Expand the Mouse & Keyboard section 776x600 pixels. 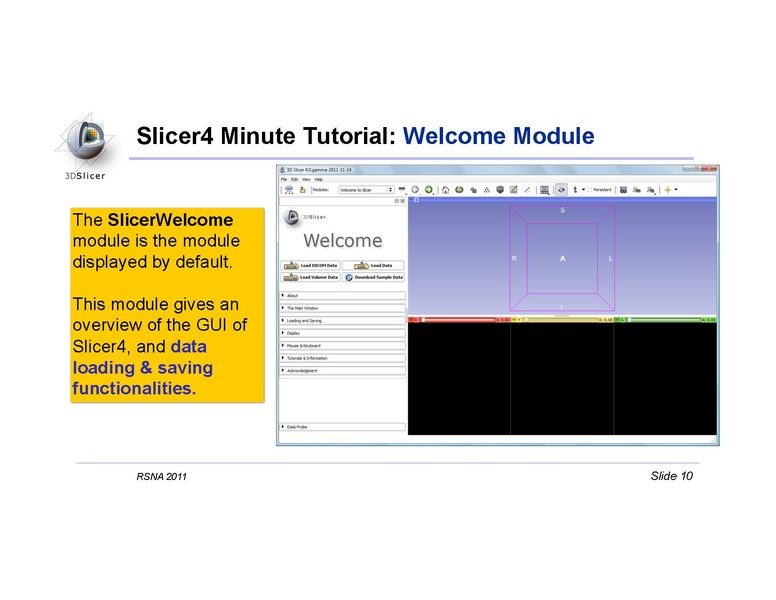(342, 346)
